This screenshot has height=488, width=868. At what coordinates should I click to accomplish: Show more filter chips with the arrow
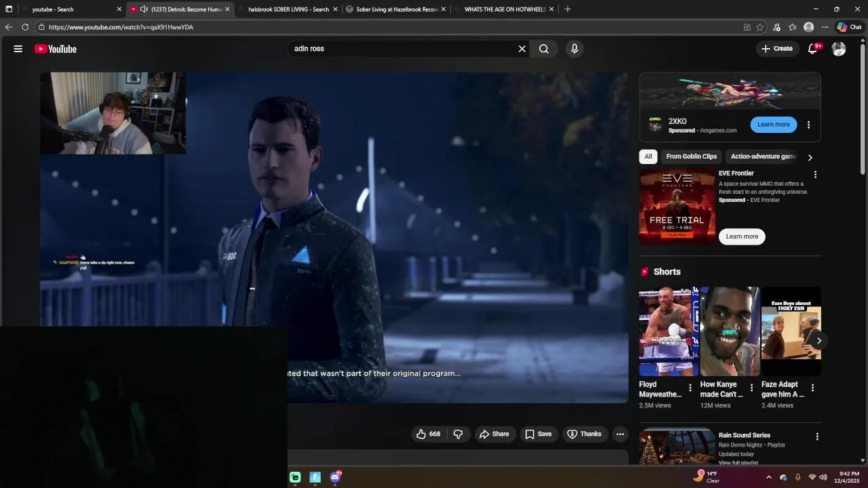tap(810, 157)
